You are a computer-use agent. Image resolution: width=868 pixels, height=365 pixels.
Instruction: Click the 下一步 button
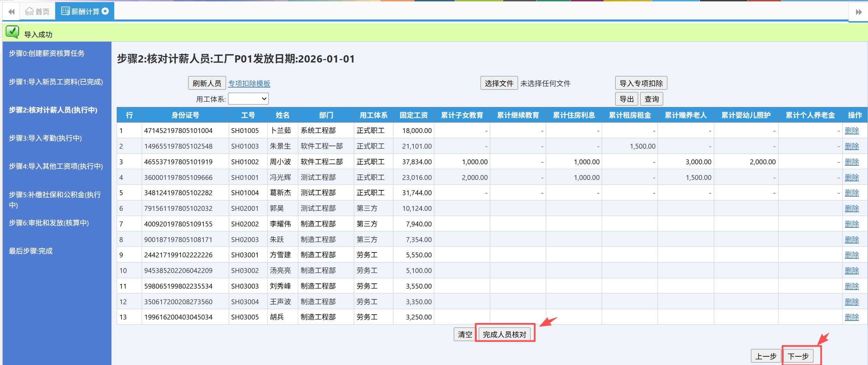click(x=798, y=356)
